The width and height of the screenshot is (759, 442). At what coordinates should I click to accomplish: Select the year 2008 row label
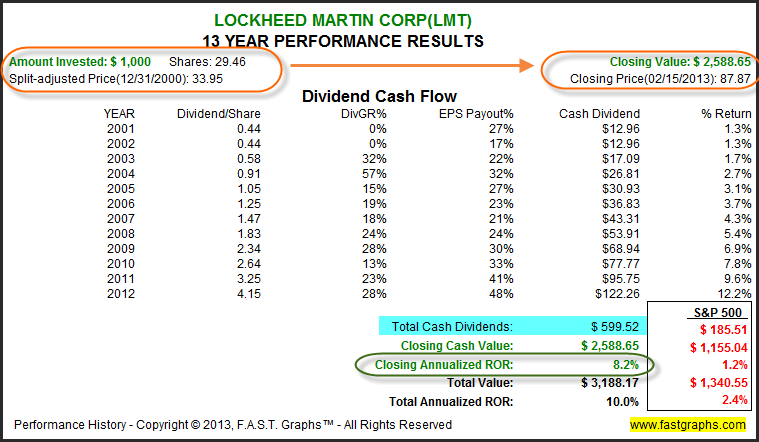(121, 234)
